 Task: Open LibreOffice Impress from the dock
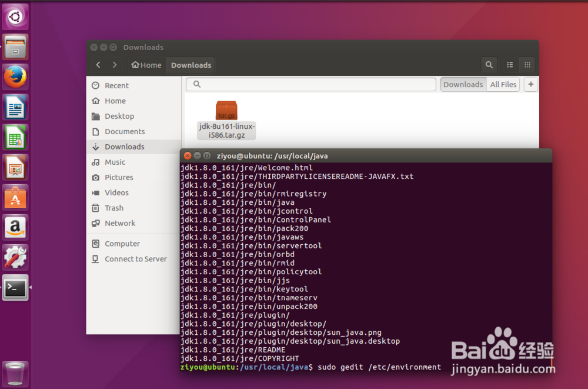pyautogui.click(x=15, y=167)
